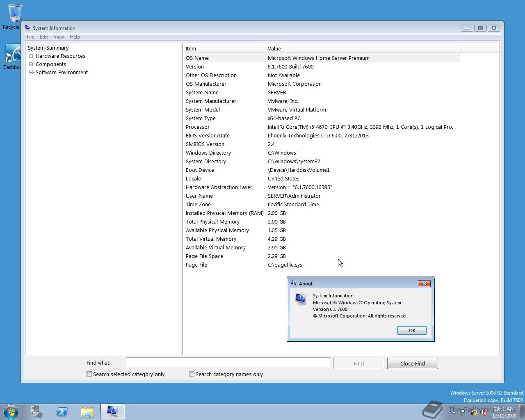
Task: Select the Components tree item
Action: [51, 64]
